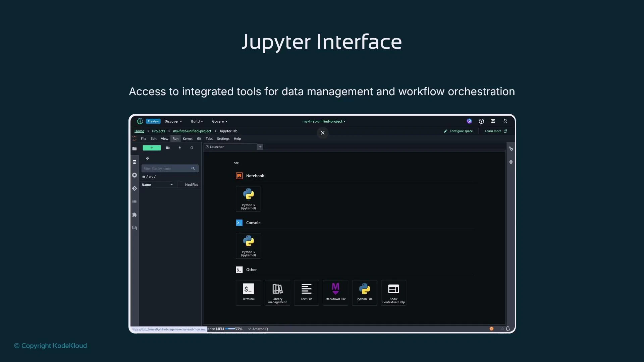Open the my-first-unified-project switcher
Screen dimensions: 644x362
323,121
